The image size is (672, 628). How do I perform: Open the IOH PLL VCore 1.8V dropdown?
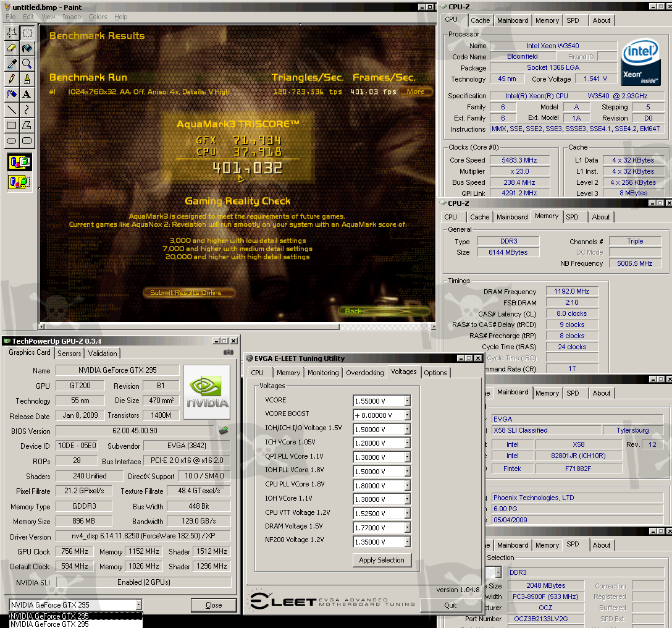pos(407,472)
